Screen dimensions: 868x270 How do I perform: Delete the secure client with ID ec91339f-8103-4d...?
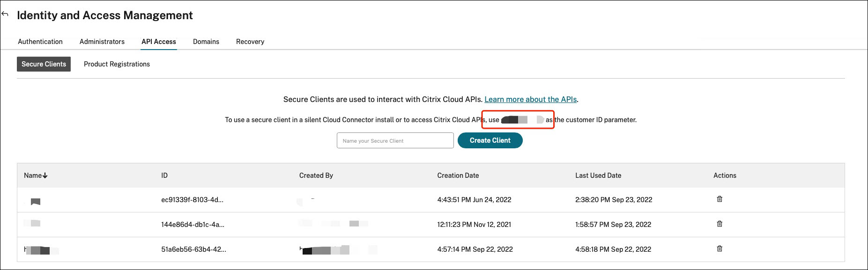point(720,199)
